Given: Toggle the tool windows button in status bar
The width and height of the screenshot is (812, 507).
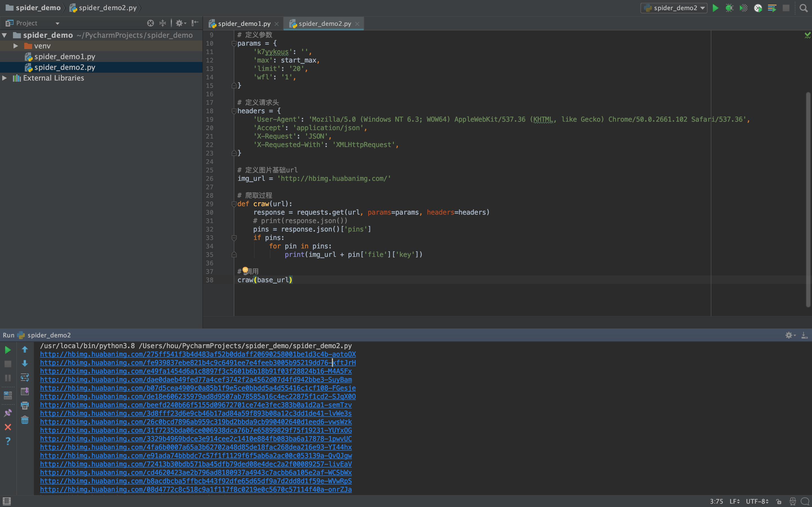Looking at the screenshot, I should coord(7,501).
